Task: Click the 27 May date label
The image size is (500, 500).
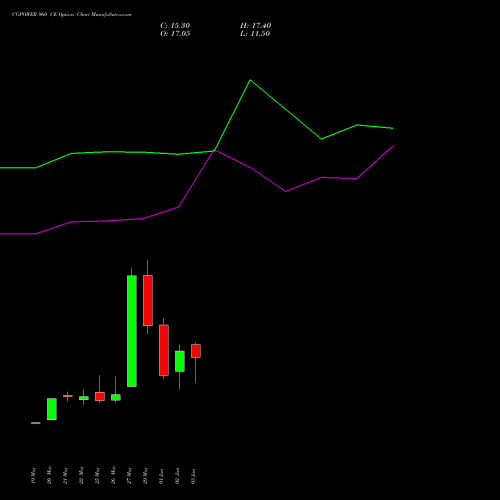Action: click(x=129, y=475)
